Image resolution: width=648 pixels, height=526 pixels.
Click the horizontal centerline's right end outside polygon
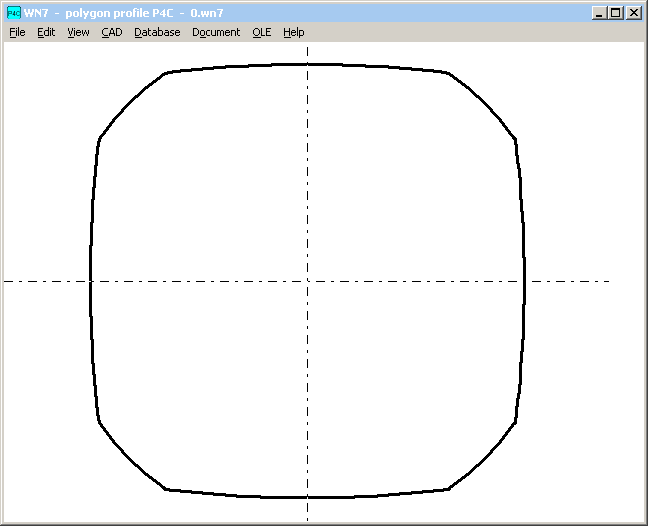pos(570,281)
